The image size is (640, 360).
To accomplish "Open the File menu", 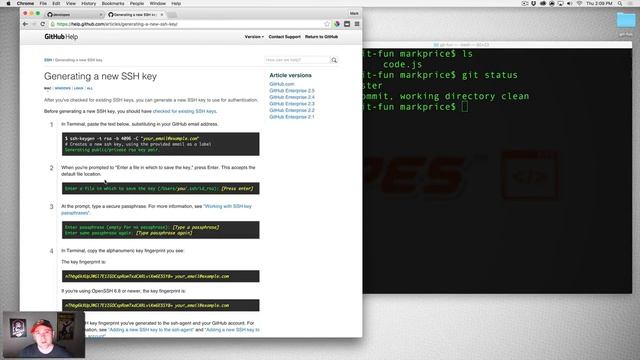I will point(43,3).
